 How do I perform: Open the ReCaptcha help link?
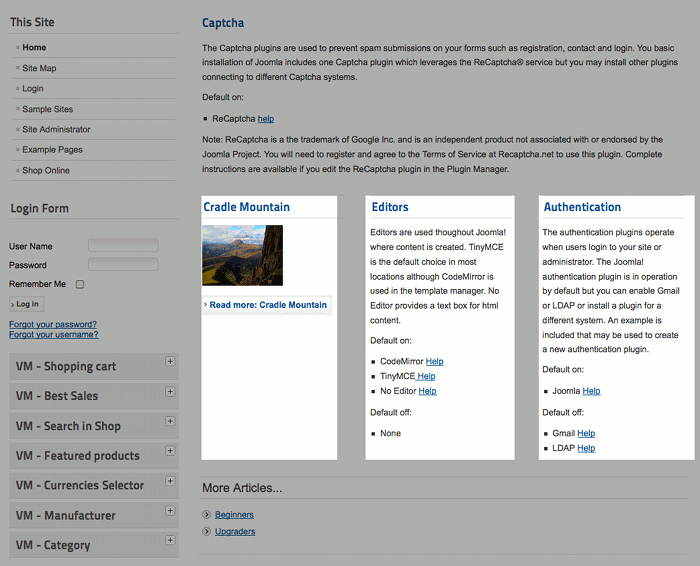coord(266,118)
